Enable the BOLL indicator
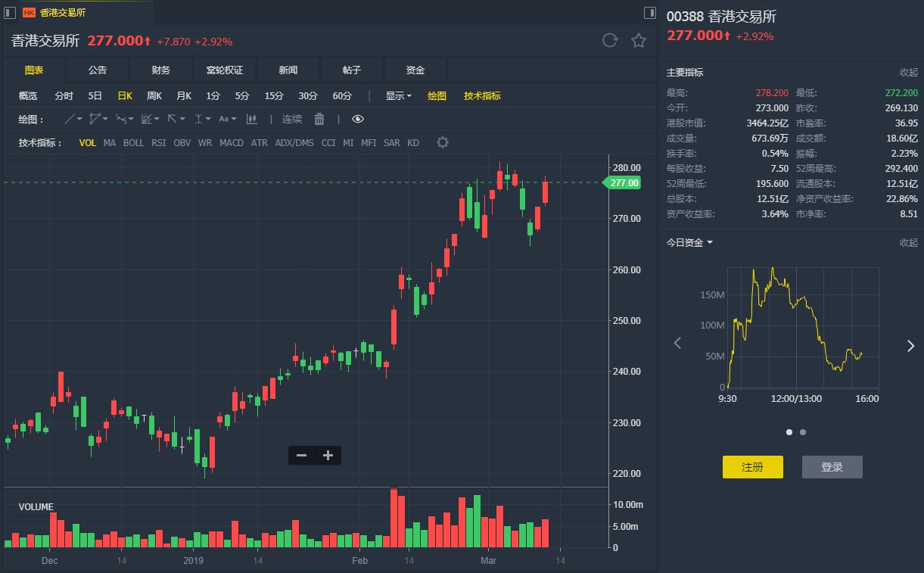Screen dimensions: 924x573 pos(133,142)
